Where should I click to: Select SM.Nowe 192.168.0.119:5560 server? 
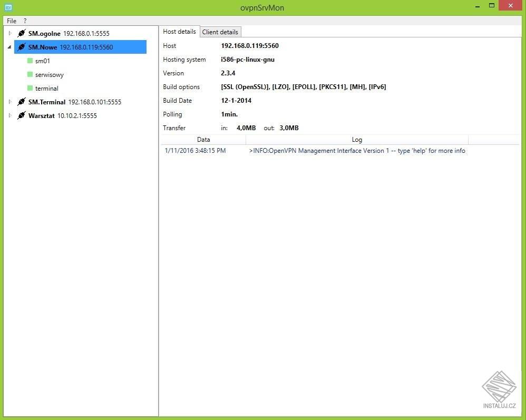[80, 47]
